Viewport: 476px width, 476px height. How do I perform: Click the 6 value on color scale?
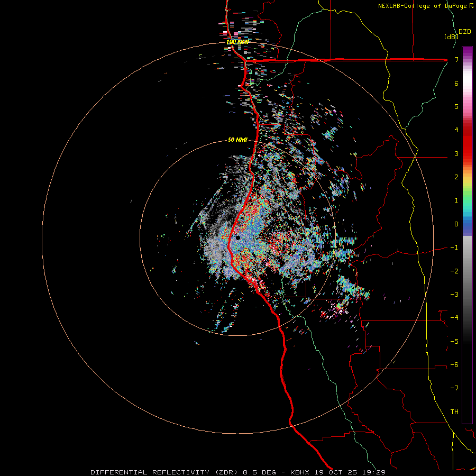(x=456, y=83)
